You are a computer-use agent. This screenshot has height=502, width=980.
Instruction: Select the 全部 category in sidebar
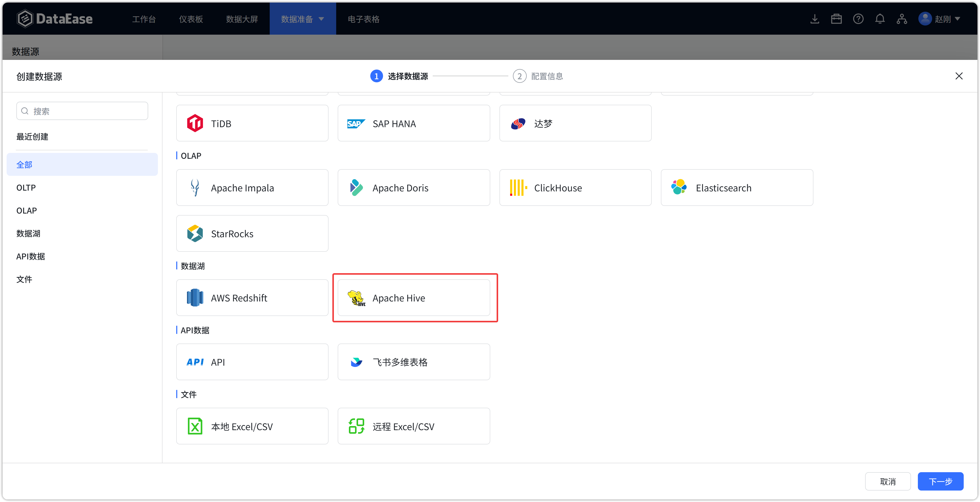tap(82, 164)
